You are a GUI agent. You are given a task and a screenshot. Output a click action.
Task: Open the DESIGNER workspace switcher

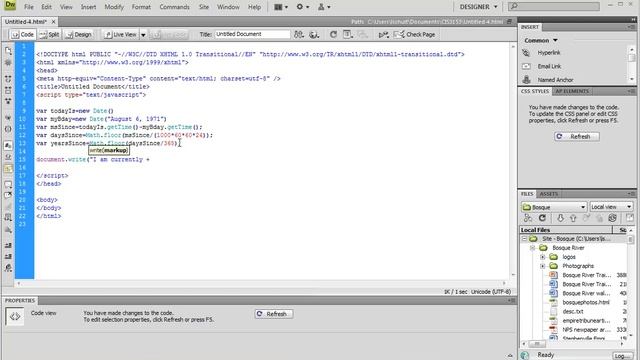pos(478,7)
